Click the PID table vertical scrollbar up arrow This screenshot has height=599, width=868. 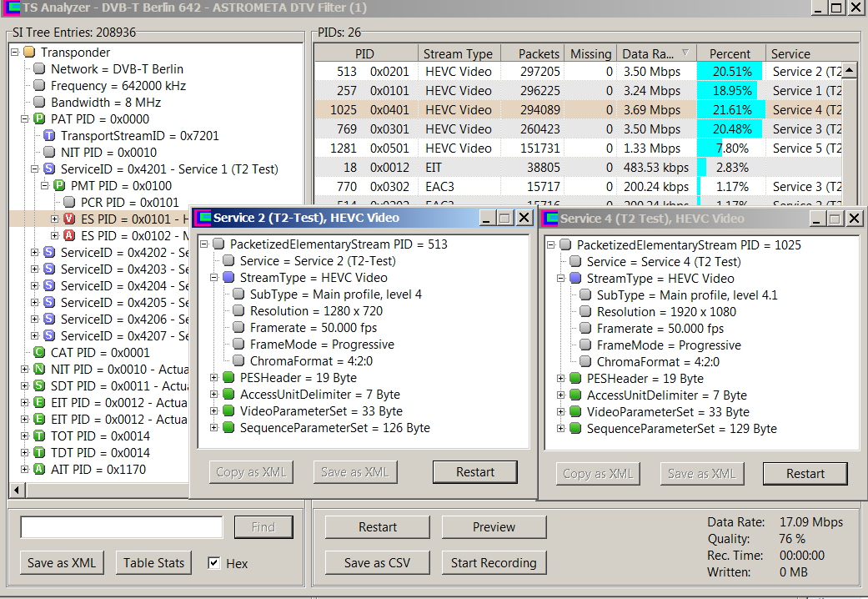tap(850, 70)
